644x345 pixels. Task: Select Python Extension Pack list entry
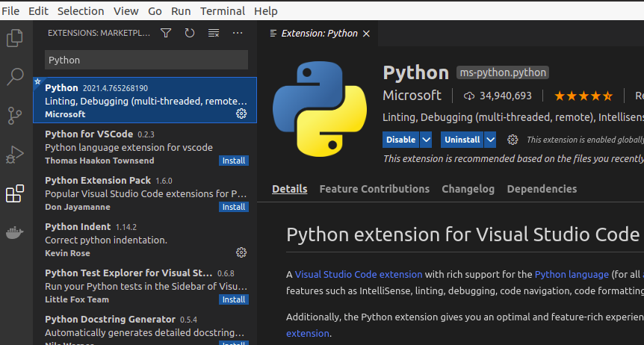[x=145, y=193]
